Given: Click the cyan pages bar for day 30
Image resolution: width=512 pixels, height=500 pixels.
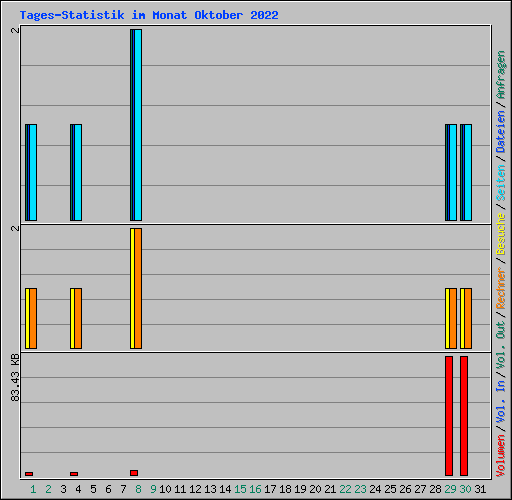Looking at the screenshot, I should 468,172.
